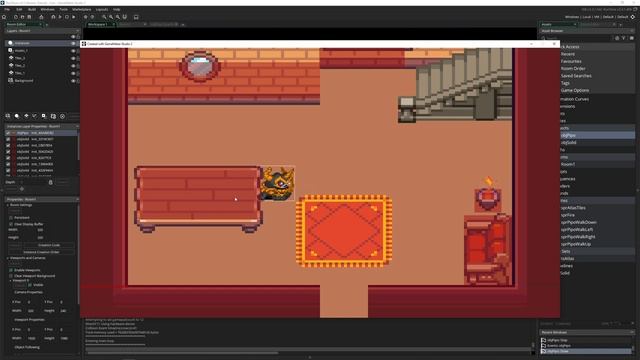Click the depth lock icon
Image resolution: width=640 pixels, height=360 pixels.
[51, 182]
